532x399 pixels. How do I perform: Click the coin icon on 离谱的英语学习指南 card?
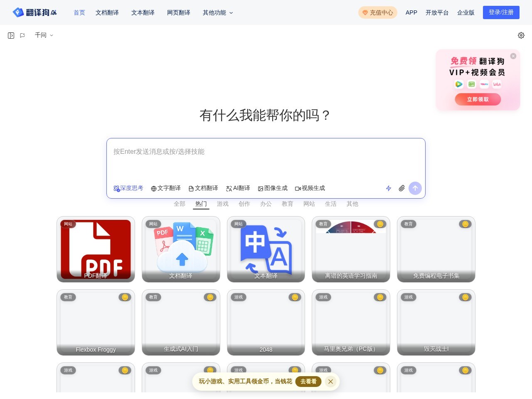380,224
